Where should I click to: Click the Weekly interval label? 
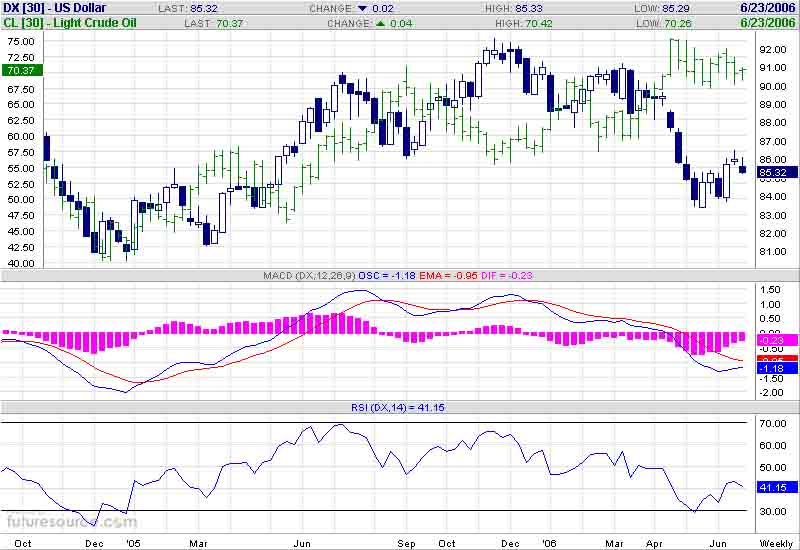coord(776,542)
